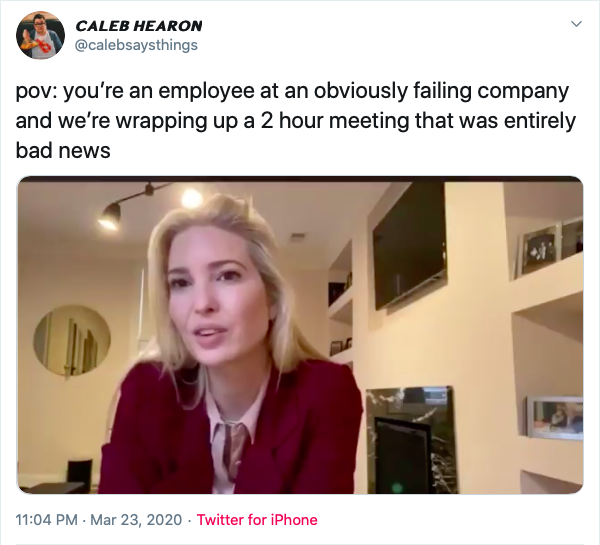Open the Twitter for iPhone source link

pyautogui.click(x=257, y=520)
